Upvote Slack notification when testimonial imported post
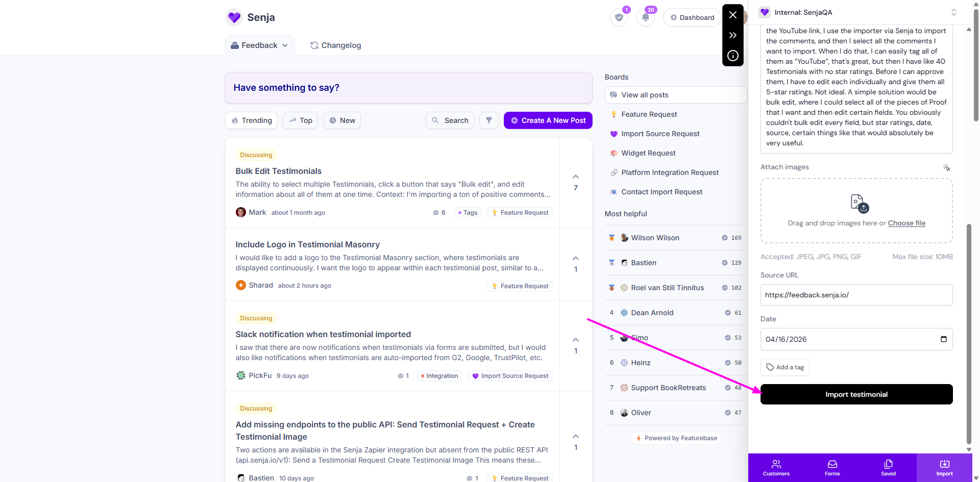This screenshot has height=482, width=980. point(576,340)
